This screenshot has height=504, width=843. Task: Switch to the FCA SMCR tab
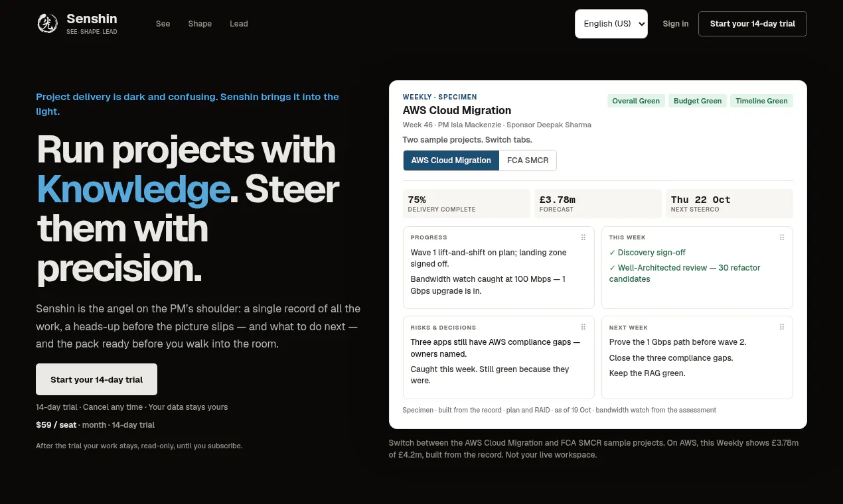[528, 160]
